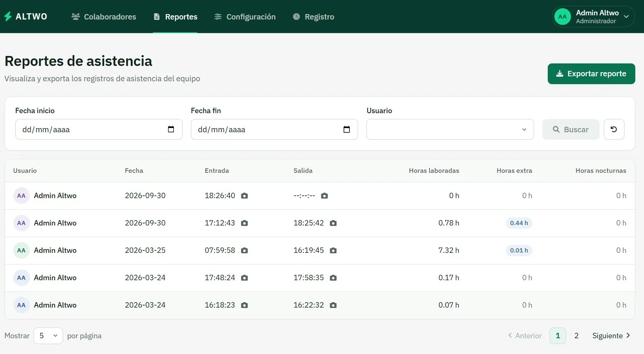
Task: Open entry photo for 17:12:43 record
Action: pyautogui.click(x=244, y=223)
